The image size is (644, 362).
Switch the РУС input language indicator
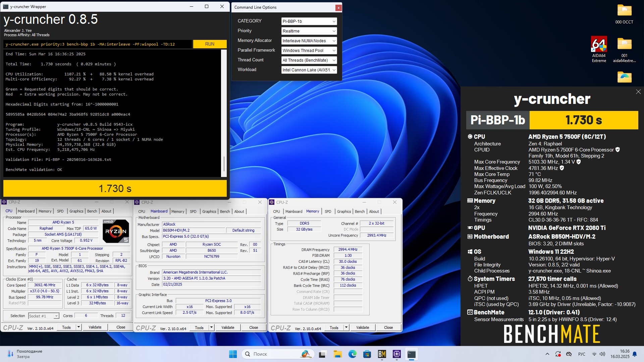[582, 354]
